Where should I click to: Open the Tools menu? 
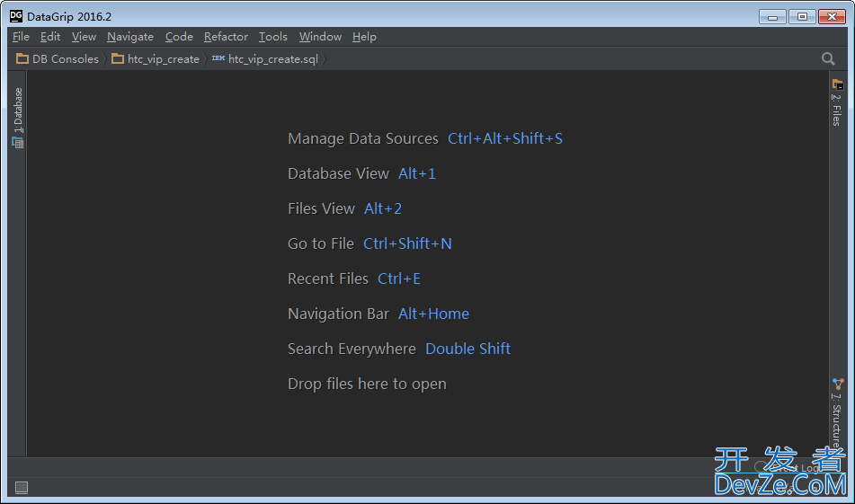[x=272, y=37]
